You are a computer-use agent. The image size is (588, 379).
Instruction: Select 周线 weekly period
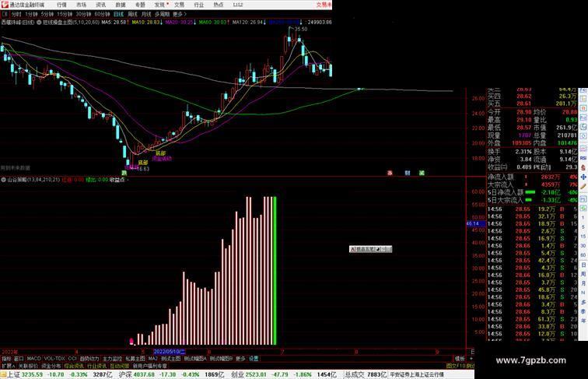coord(132,14)
